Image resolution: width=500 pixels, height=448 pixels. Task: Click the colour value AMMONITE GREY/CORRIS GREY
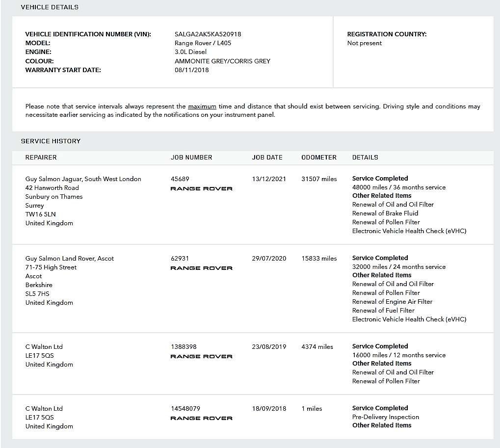pos(222,61)
